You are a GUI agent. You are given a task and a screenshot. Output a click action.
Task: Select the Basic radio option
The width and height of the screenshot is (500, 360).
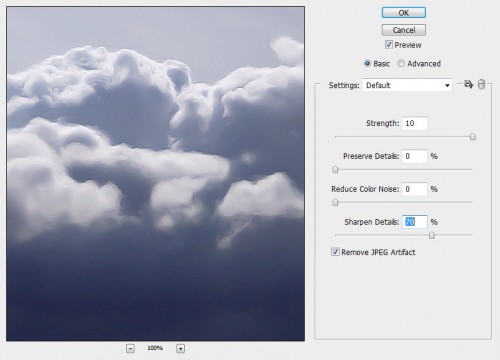coord(367,63)
